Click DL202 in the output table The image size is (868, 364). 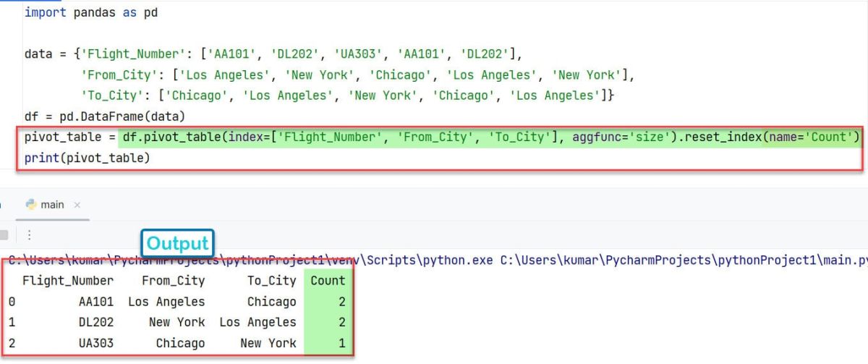96,323
